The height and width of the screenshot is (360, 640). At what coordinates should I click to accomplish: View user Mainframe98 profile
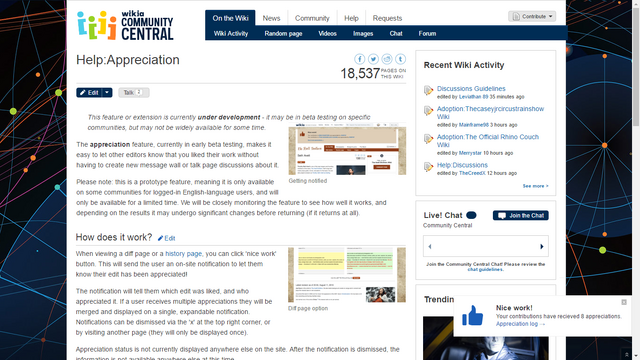[x=473, y=125]
